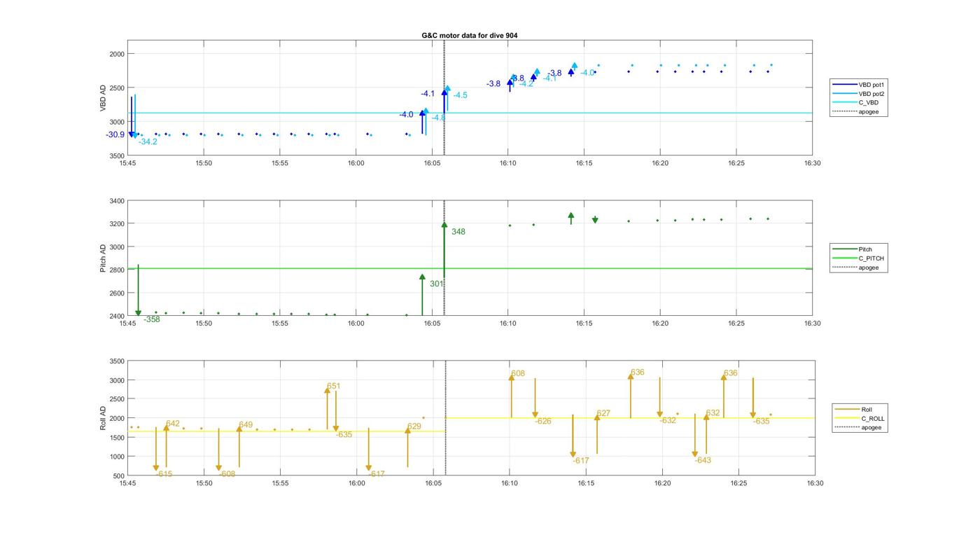This screenshot has height=535, width=980.
Task: Click the "-4.2" VBD data label
Action: pyautogui.click(x=526, y=84)
